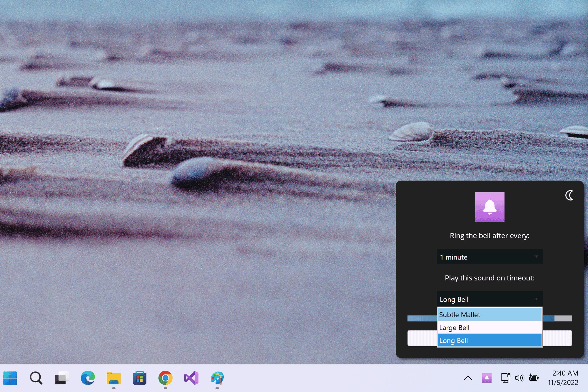Launch Microsoft Edge from the taskbar
Screen dimensions: 588x392
pos(88,378)
